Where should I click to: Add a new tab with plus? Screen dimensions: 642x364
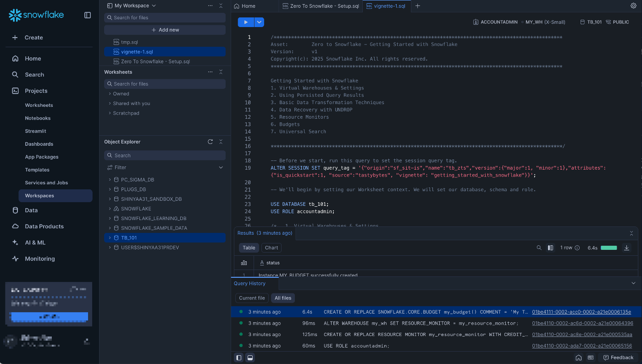[417, 6]
